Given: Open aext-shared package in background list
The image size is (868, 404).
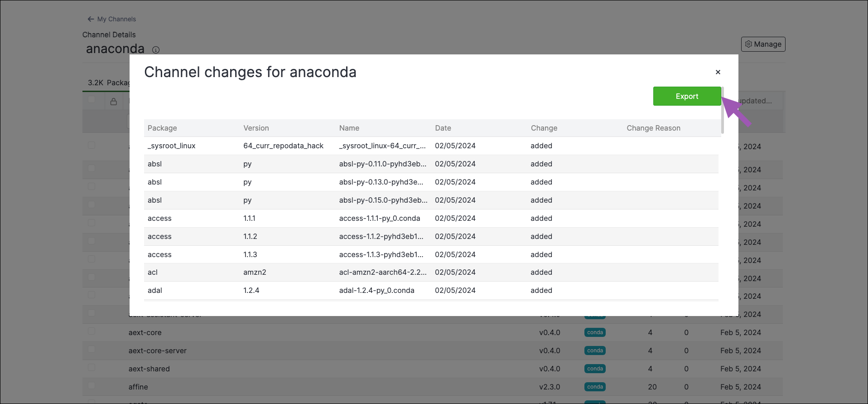Looking at the screenshot, I should click(x=149, y=369).
